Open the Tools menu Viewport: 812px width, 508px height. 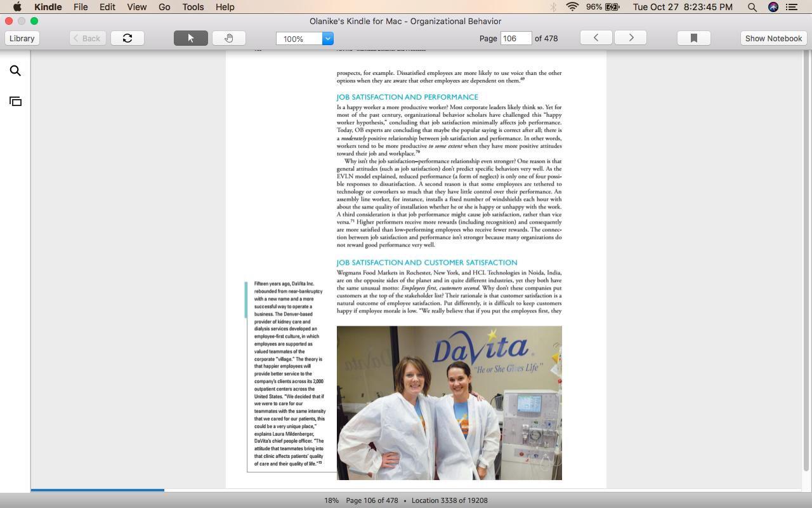tap(193, 7)
